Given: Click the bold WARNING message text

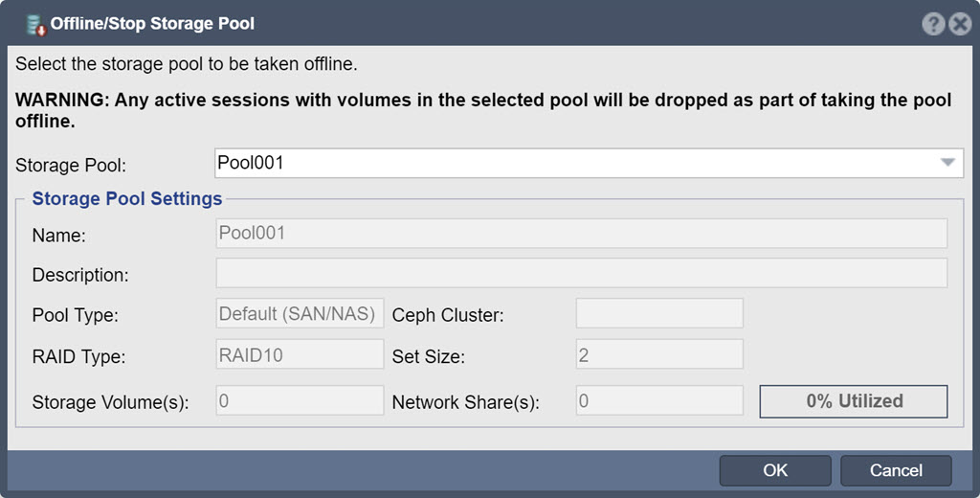Looking at the screenshot, I should 483,110.
